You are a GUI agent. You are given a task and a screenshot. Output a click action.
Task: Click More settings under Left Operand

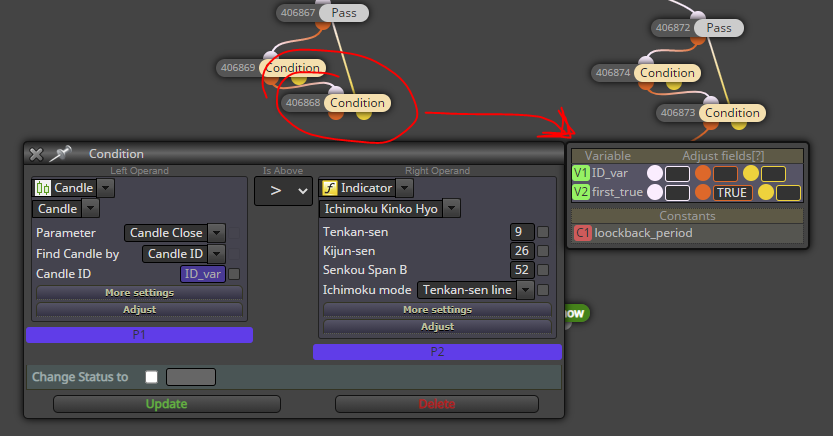coord(139,293)
